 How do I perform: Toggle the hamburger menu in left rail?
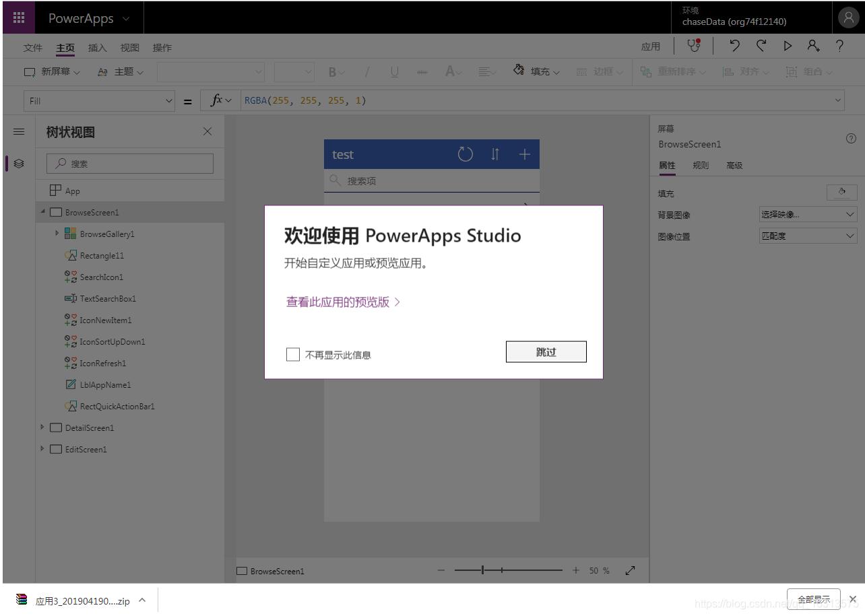point(19,132)
